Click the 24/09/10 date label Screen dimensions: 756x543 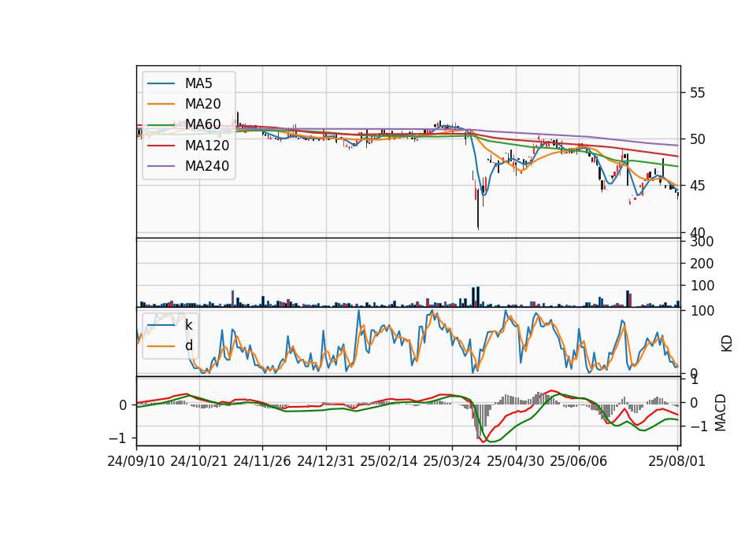136,461
